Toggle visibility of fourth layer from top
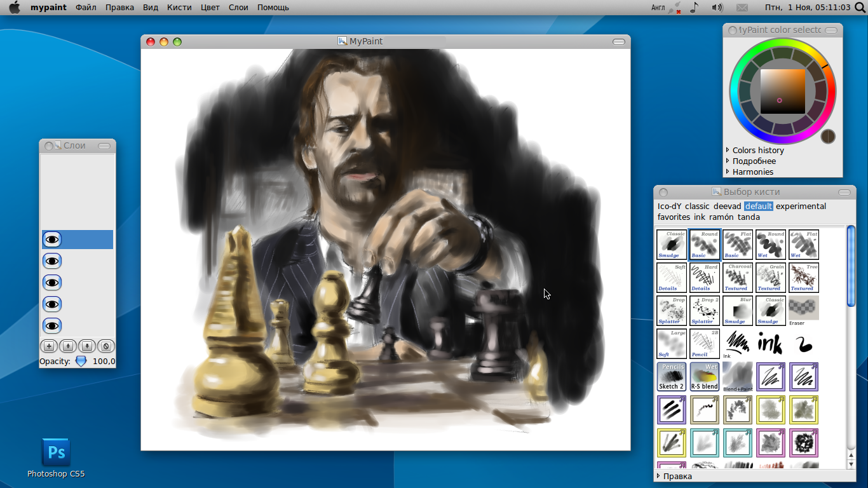 coord(52,304)
